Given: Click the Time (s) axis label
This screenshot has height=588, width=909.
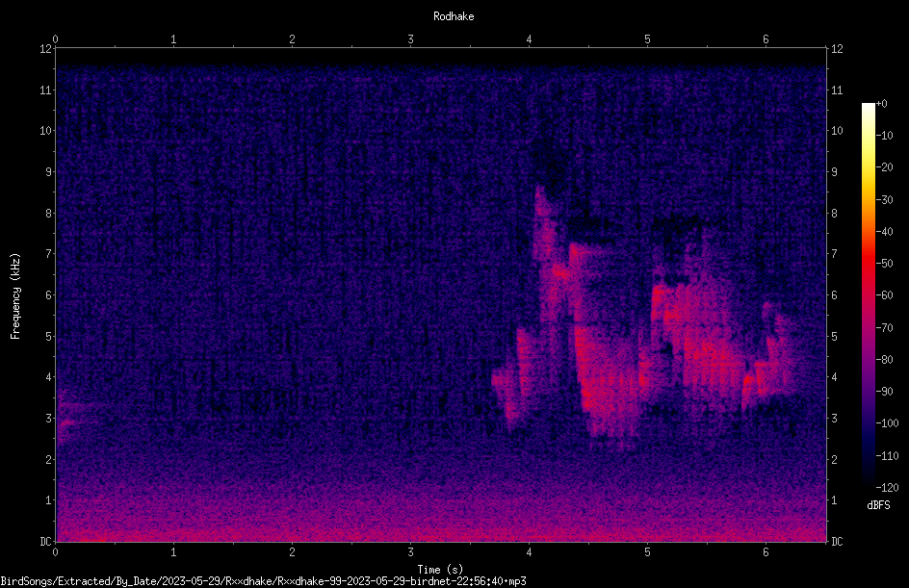Looking at the screenshot, I should pos(440,570).
